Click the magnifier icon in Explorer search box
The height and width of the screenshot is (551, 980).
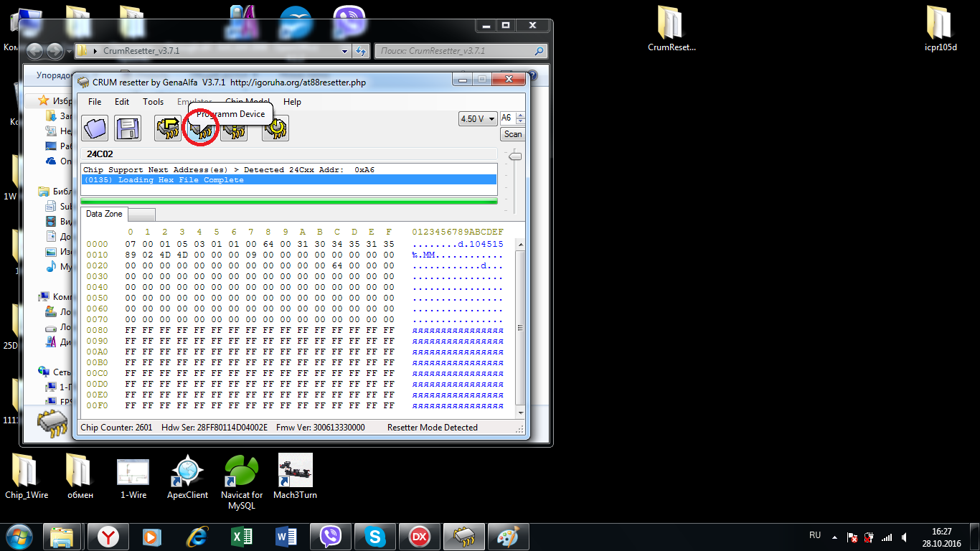click(x=539, y=51)
